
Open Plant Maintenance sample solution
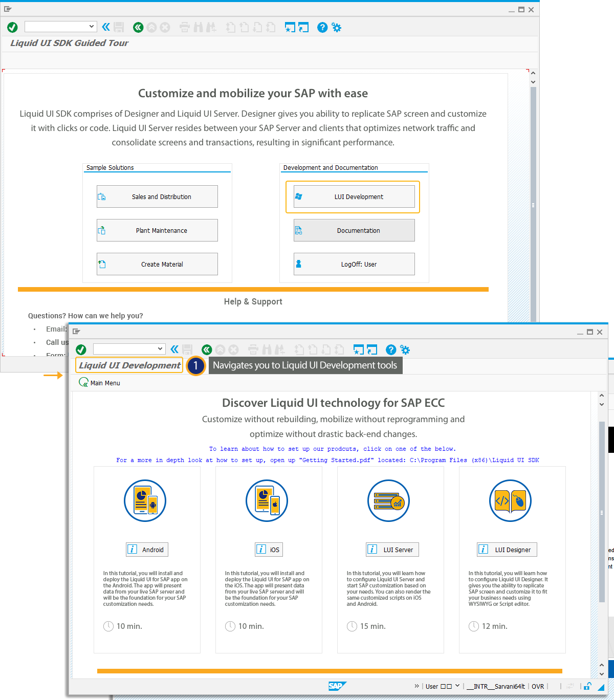click(x=157, y=230)
